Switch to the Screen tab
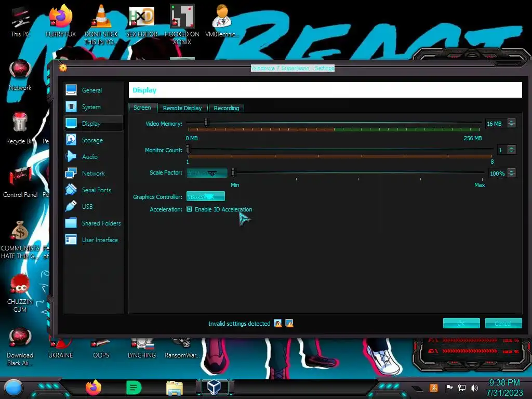 [x=142, y=108]
